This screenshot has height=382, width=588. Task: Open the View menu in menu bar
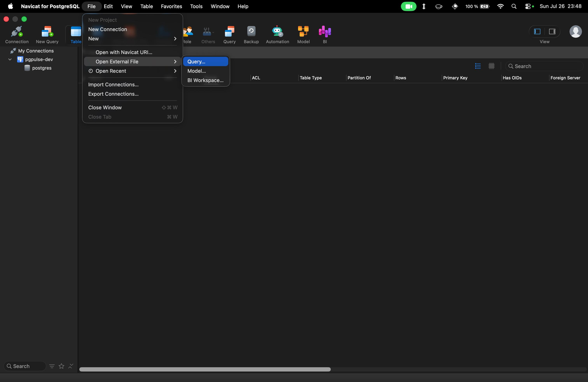point(126,6)
